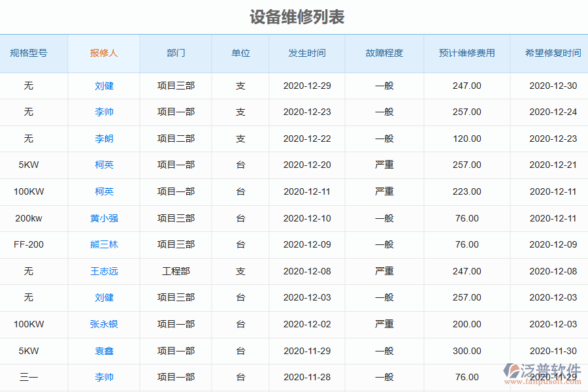
Task: Click the 单位 column header
Action: tap(240, 54)
